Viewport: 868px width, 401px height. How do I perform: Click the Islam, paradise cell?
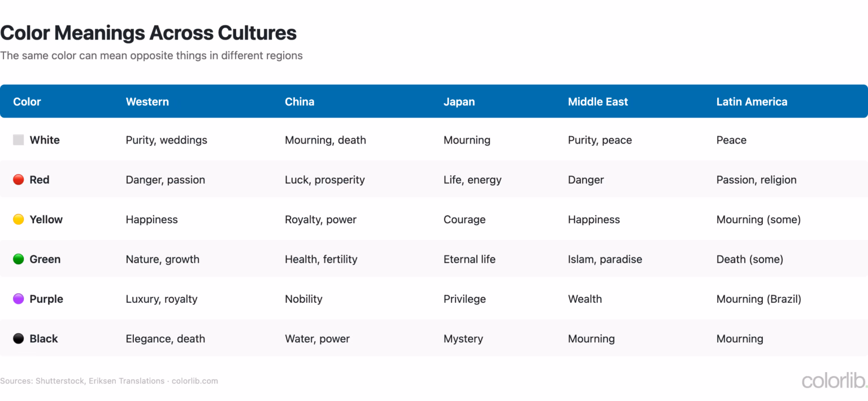point(605,259)
